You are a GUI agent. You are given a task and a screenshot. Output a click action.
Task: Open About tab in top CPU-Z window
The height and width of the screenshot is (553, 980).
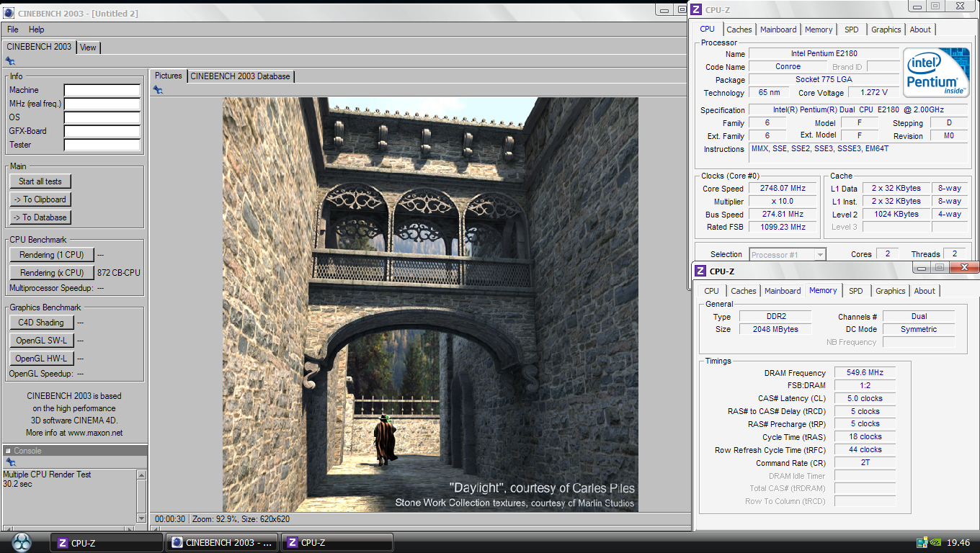point(920,30)
